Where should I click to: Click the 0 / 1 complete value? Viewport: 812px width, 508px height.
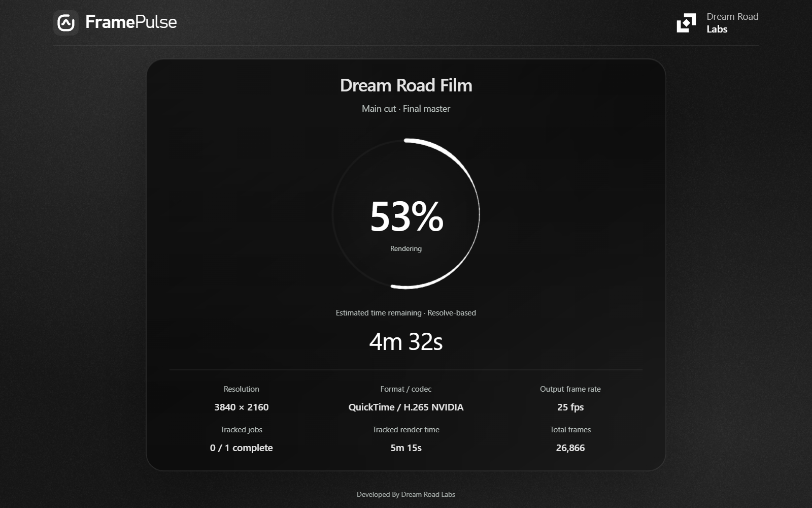[242, 448]
